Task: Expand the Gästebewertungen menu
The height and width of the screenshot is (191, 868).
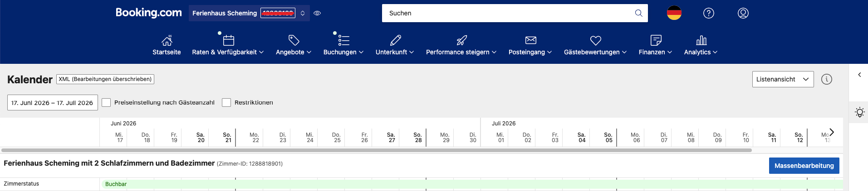Action: [595, 52]
